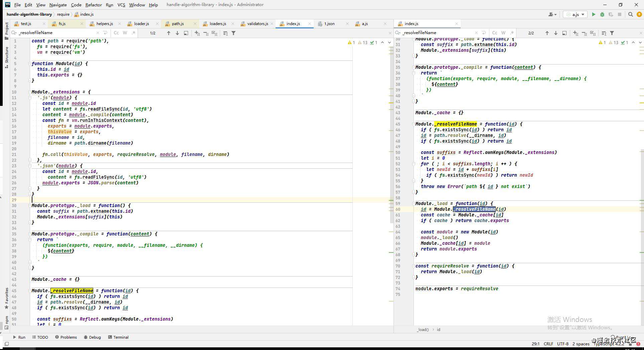
Task: Click into the left _resolveFileName search field
Action: 57,33
